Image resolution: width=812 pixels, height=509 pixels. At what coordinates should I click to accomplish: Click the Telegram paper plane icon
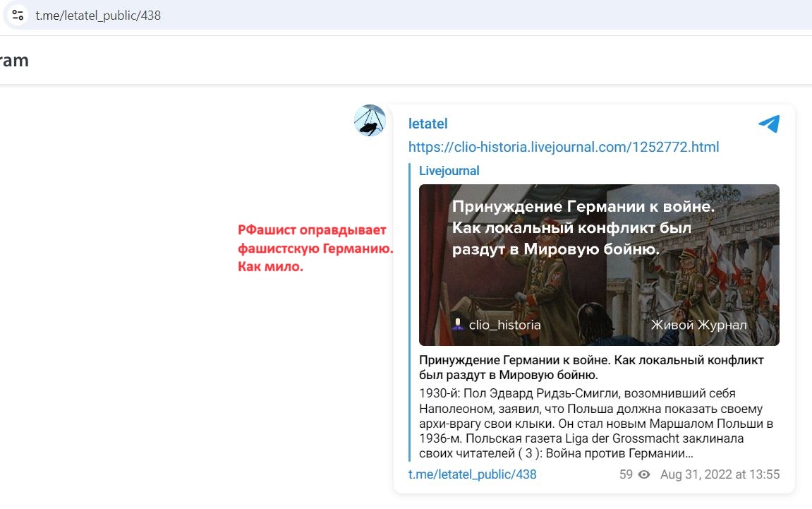click(x=769, y=124)
